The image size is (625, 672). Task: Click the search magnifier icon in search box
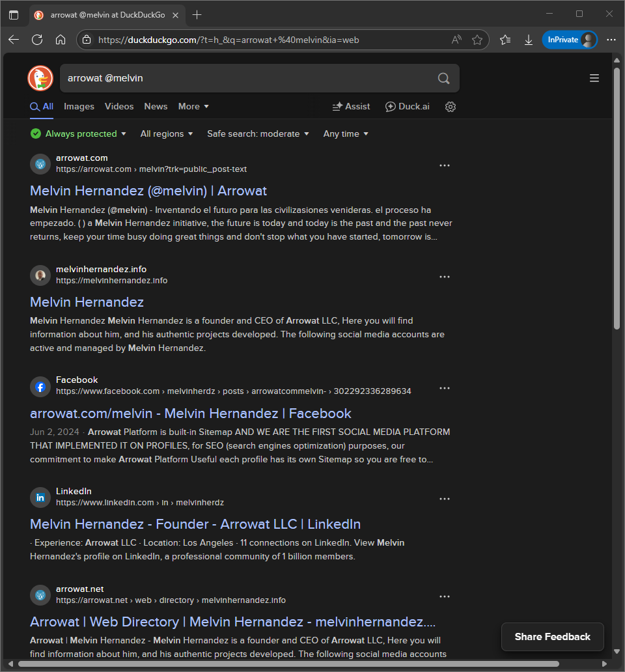(x=444, y=78)
